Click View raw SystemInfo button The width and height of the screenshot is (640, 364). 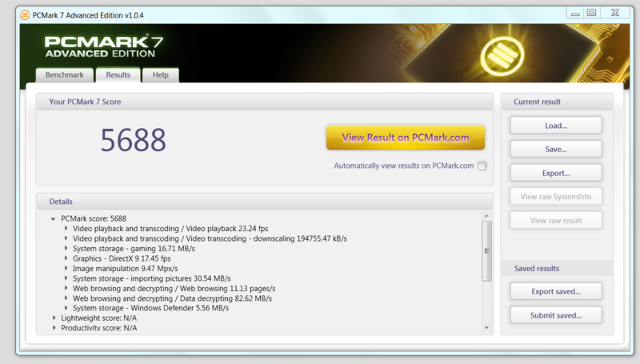pos(556,197)
